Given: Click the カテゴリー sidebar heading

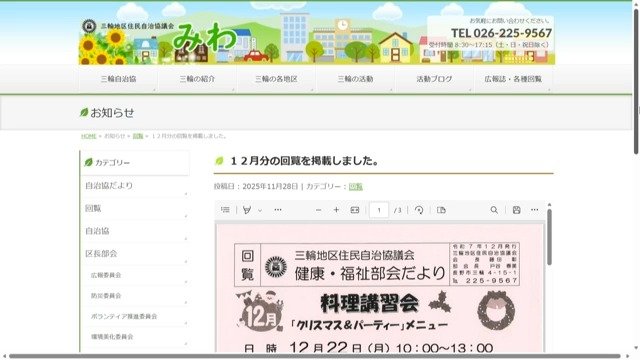Looking at the screenshot, I should point(112,162).
